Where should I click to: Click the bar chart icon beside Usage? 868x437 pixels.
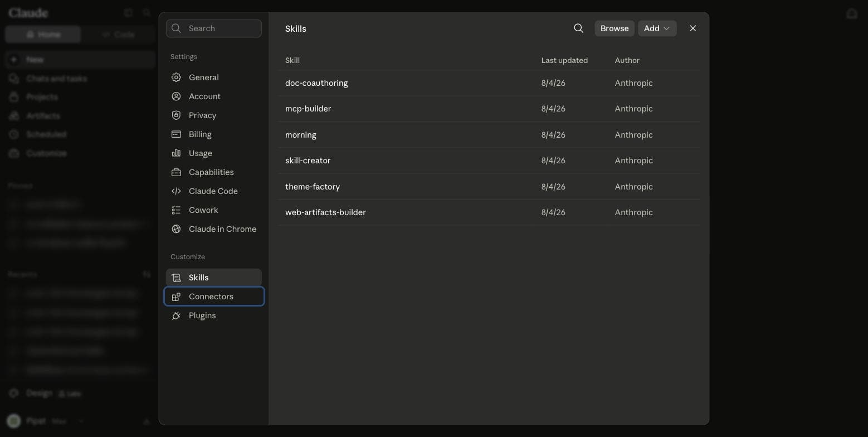tap(176, 153)
